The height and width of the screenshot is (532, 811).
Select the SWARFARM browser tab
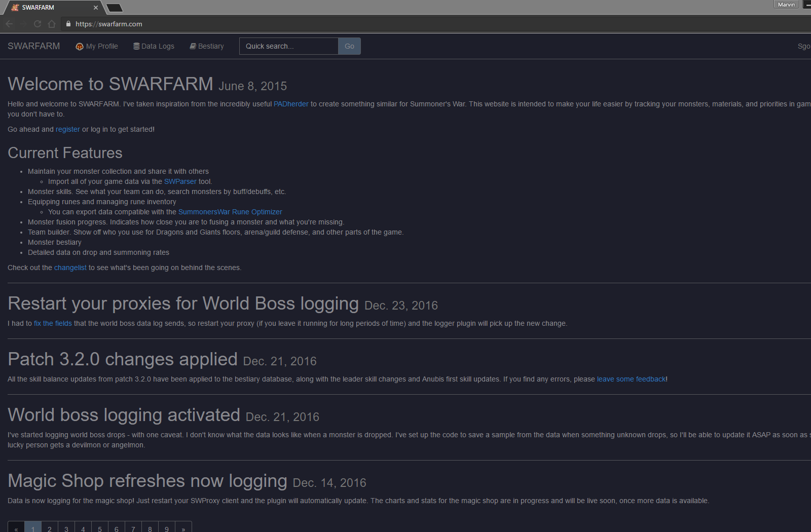[x=53, y=8]
